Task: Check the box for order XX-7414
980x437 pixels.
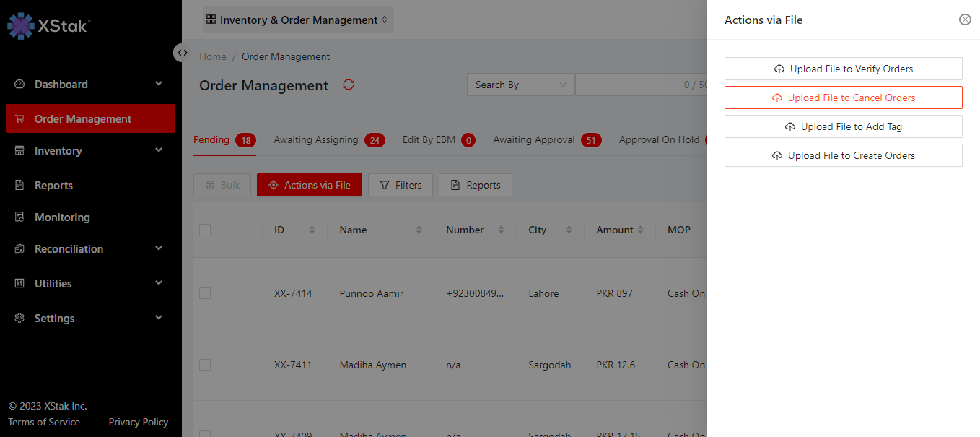Action: pyautogui.click(x=205, y=293)
